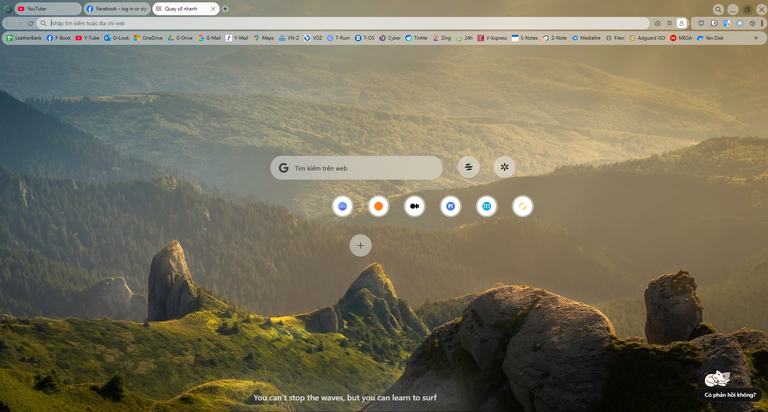Open the Zing bookmark
The width and height of the screenshot is (768, 412).
coord(442,38)
